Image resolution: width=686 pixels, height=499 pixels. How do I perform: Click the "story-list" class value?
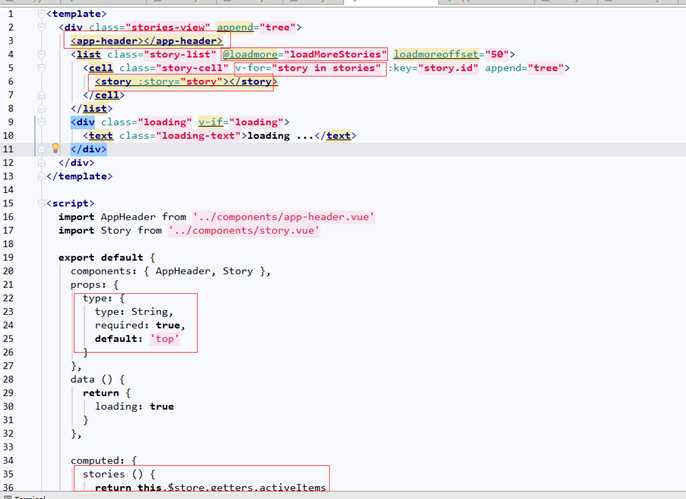180,54
